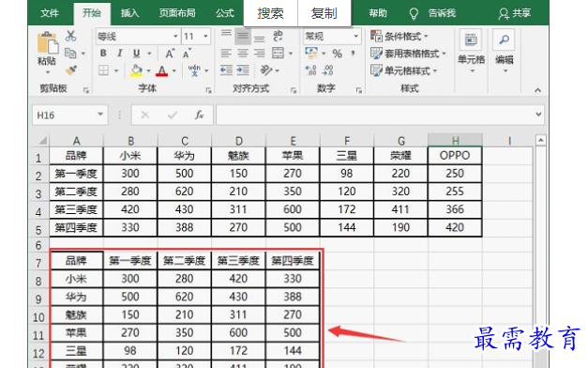Switch to the 插入 tab
The image size is (588, 368).
[129, 13]
